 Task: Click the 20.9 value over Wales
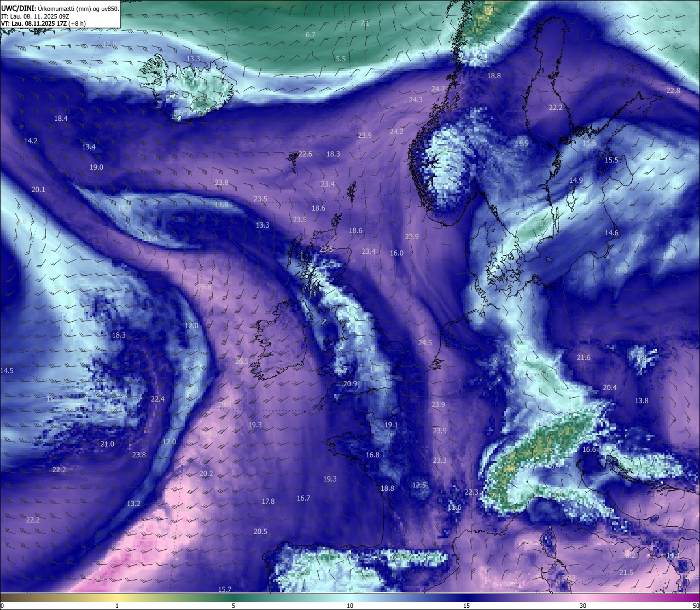tap(350, 384)
